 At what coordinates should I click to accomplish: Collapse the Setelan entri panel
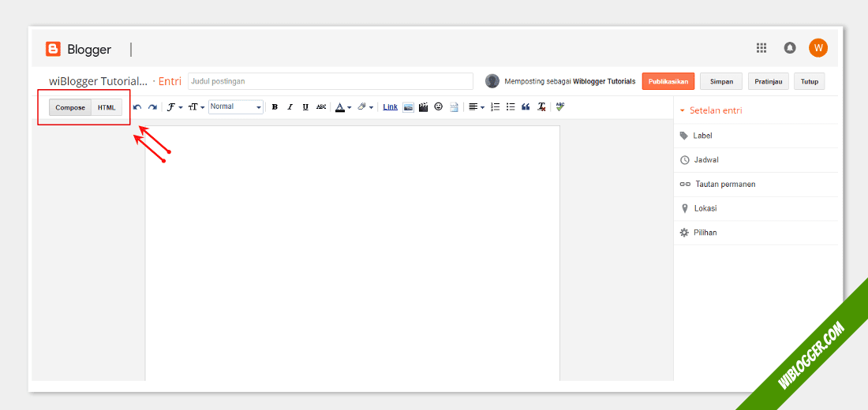(711, 110)
